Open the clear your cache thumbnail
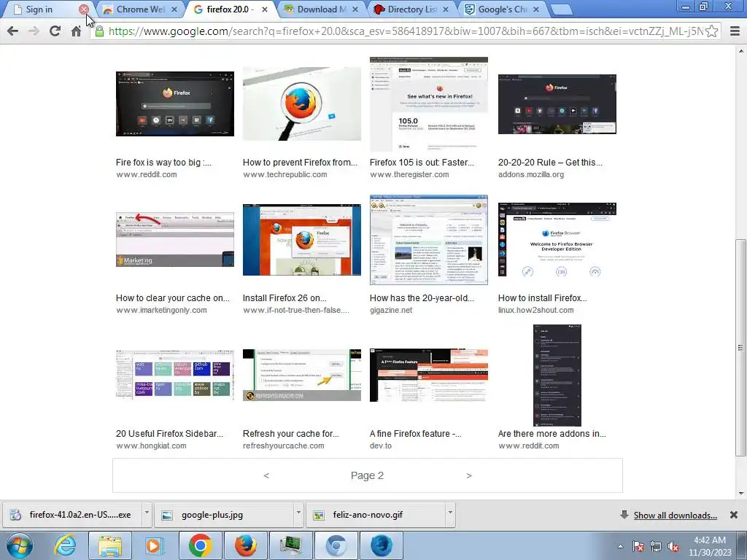Image resolution: width=747 pixels, height=560 pixels. coord(175,239)
